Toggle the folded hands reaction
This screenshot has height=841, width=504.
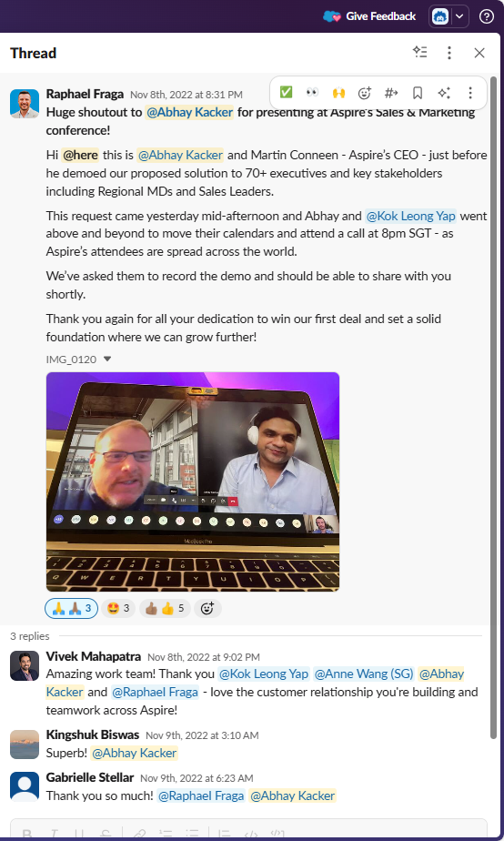(71, 608)
